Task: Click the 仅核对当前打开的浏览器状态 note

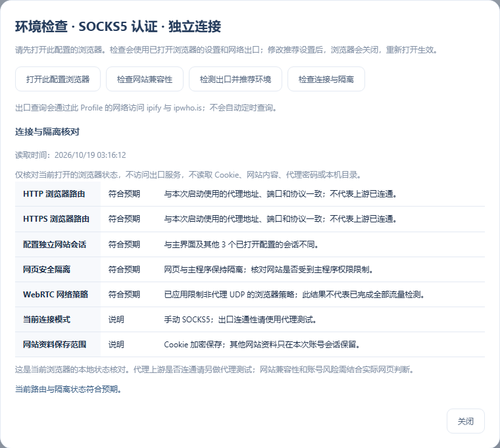Action: pyautogui.click(x=189, y=175)
